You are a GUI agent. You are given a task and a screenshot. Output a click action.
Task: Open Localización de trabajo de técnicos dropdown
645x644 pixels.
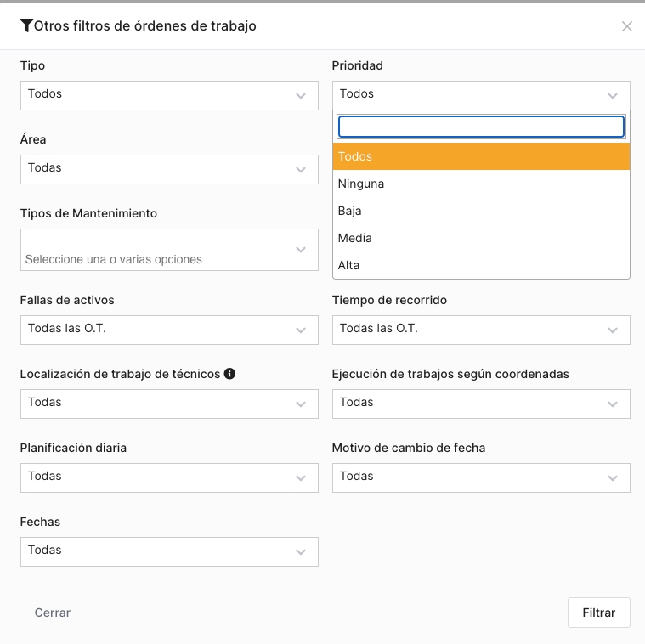[169, 404]
